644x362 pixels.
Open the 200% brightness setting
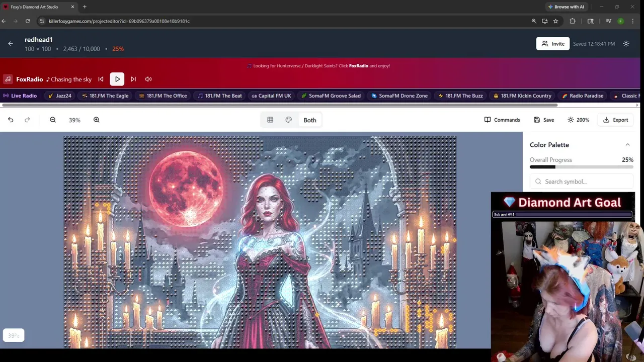578,120
